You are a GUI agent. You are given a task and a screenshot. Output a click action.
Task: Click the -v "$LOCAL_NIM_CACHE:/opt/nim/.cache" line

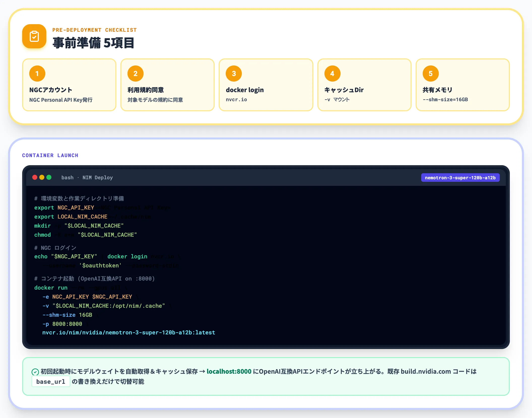point(107,306)
